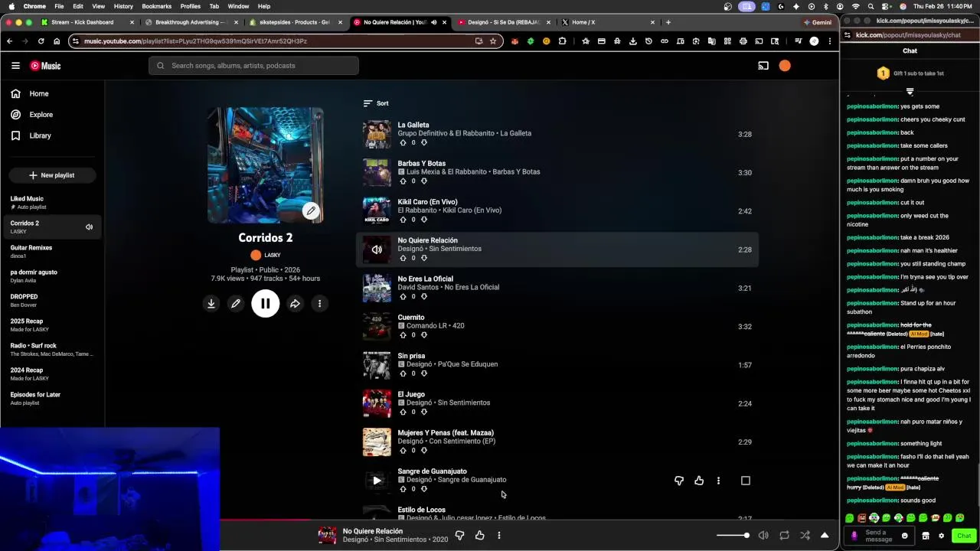
Task: Dislike the Sangre de Guanajuato row
Action: pos(678,481)
